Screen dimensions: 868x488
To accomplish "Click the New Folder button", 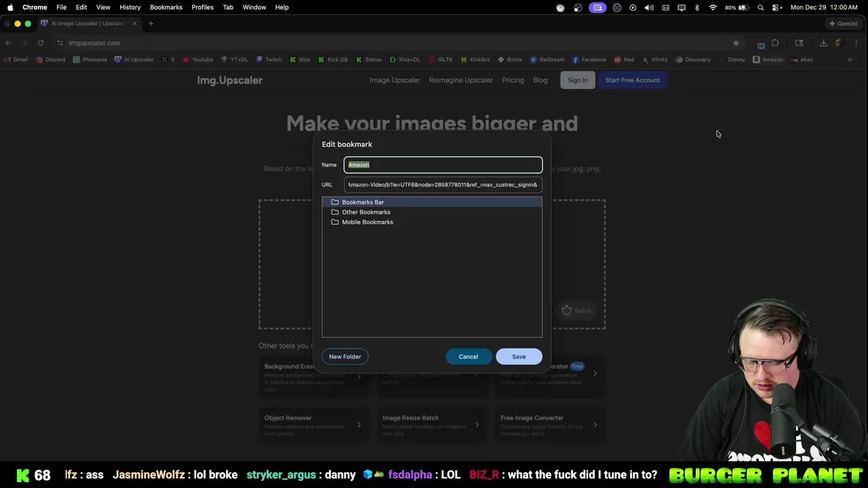I will point(345,357).
